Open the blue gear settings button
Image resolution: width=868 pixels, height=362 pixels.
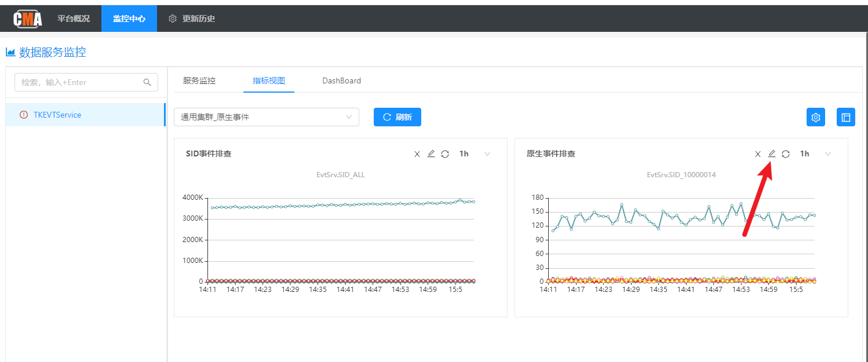[816, 118]
